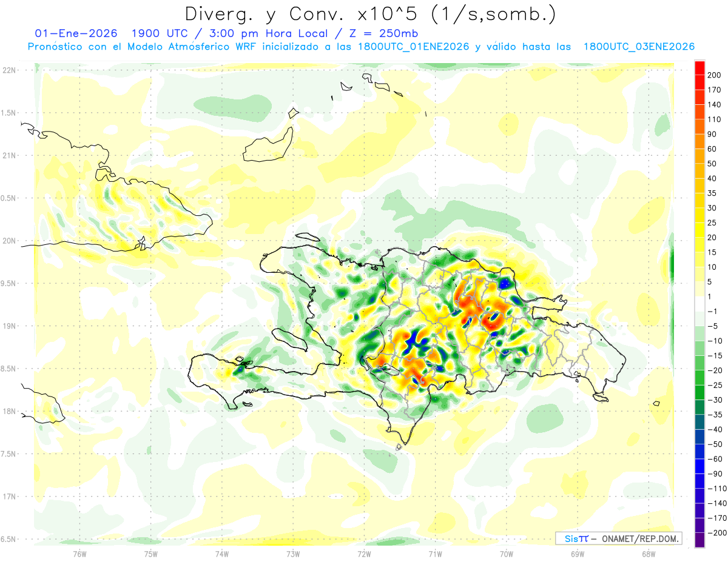Click the '9.5N' latitude label

pos(8,284)
